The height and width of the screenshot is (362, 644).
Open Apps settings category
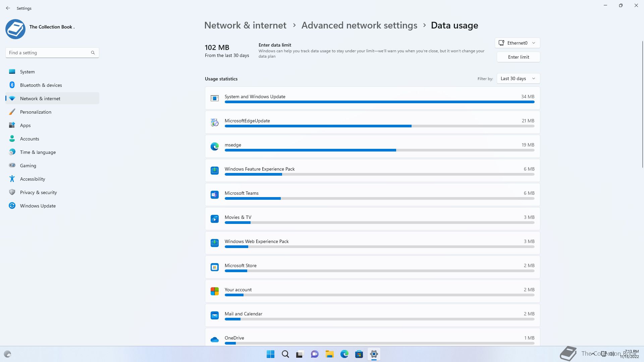point(52,125)
